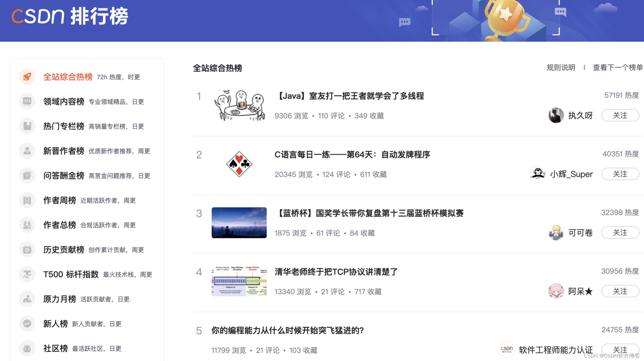Open the 清华老师 TCP协议 article title
Viewport: 644px width, 361px height.
[336, 272]
